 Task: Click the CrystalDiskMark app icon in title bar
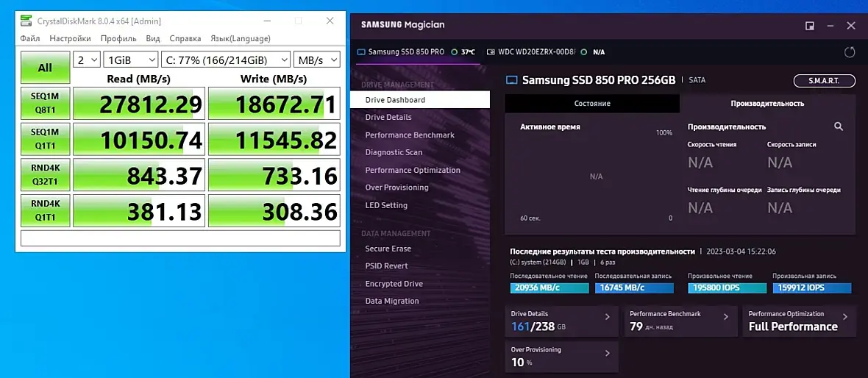(26, 21)
